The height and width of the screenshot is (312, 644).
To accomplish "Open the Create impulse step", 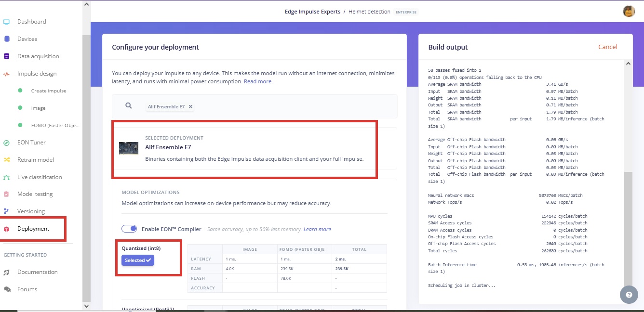I will click(49, 91).
